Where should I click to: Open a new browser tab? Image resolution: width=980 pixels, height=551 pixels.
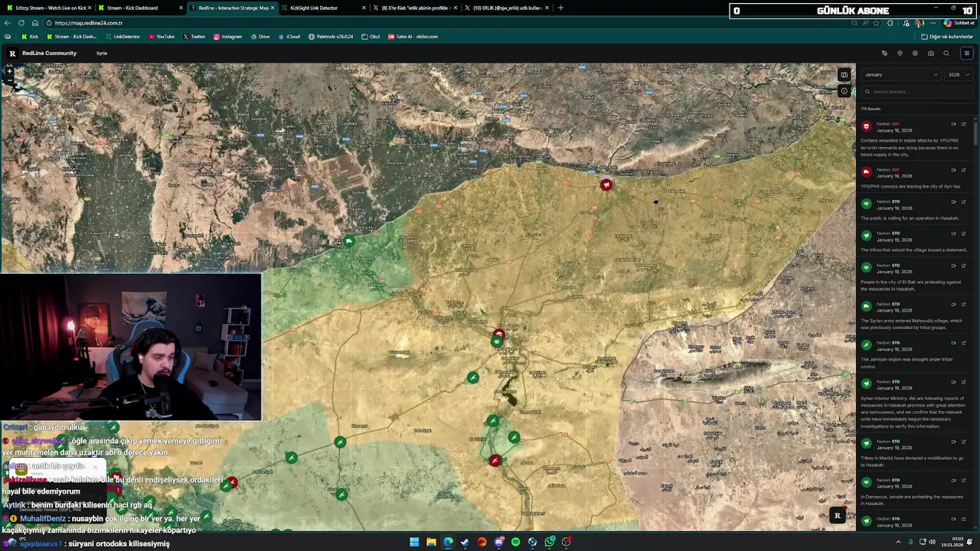pyautogui.click(x=560, y=8)
